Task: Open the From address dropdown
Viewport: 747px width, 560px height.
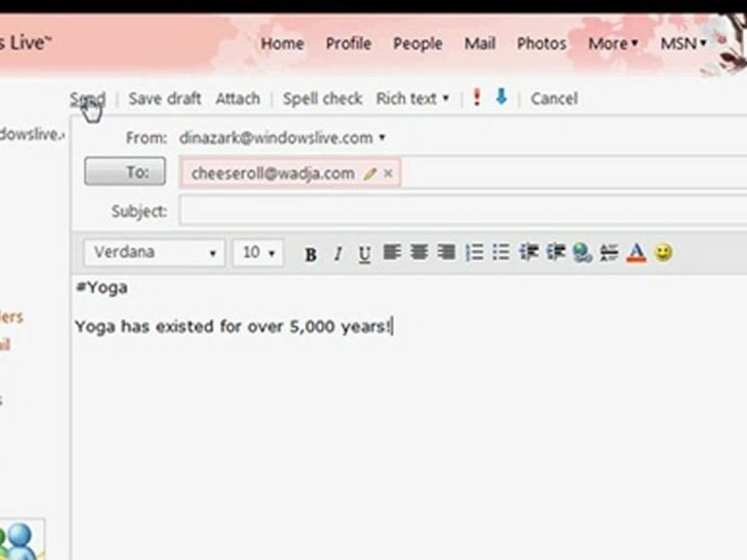Action: (381, 138)
